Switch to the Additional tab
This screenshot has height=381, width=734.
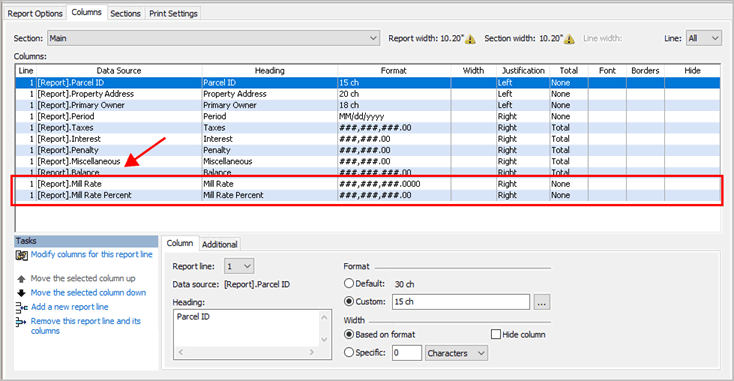click(x=220, y=244)
